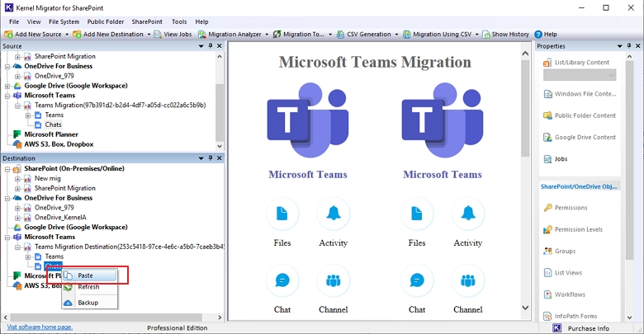Open the Source panel options arrow
This screenshot has height=334, width=644.
201,46
